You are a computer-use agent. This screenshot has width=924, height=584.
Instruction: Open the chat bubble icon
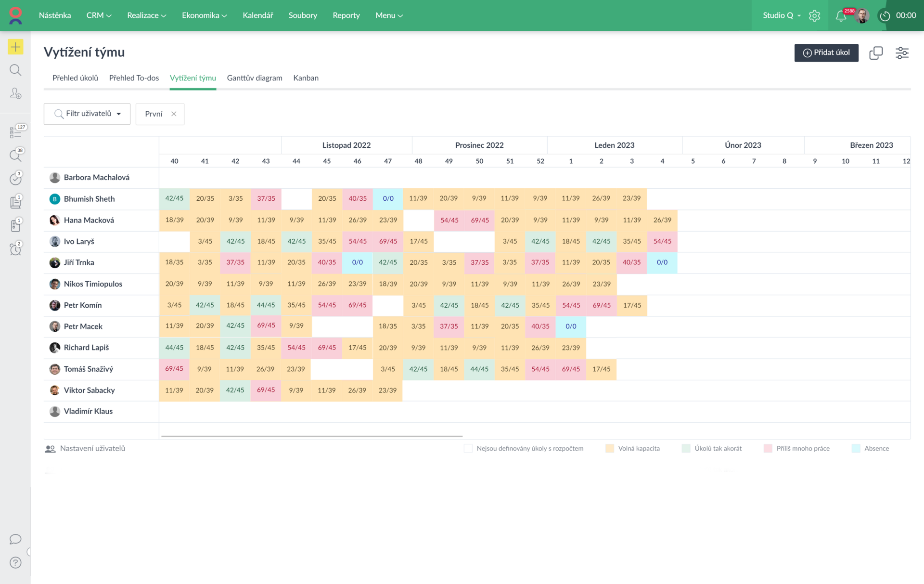pyautogui.click(x=15, y=539)
